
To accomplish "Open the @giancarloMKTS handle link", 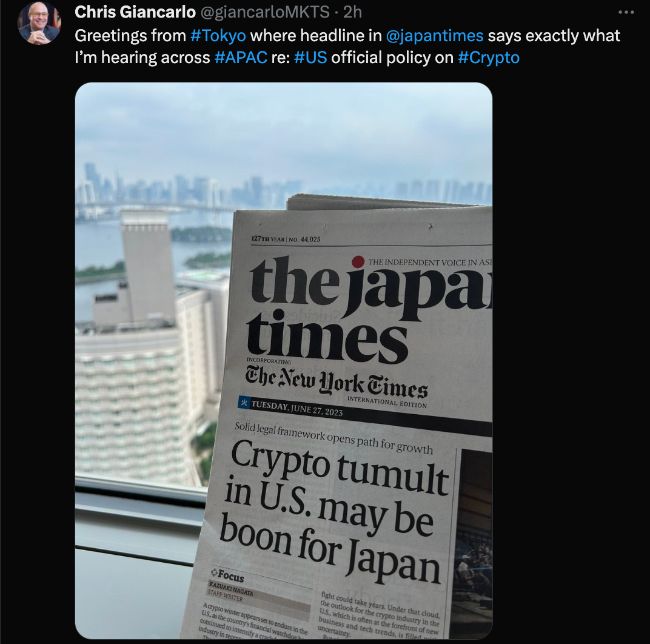I will click(x=265, y=12).
